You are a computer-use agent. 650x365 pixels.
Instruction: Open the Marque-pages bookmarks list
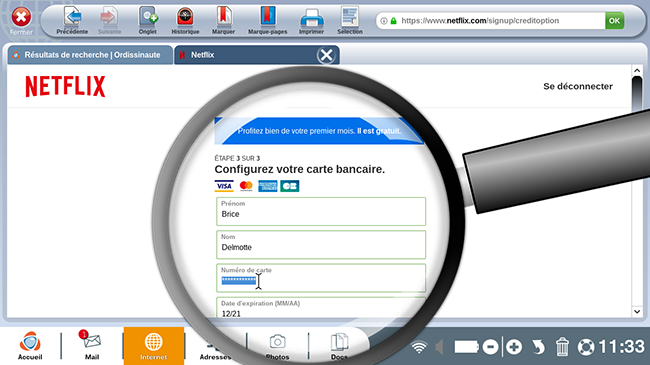[268, 20]
